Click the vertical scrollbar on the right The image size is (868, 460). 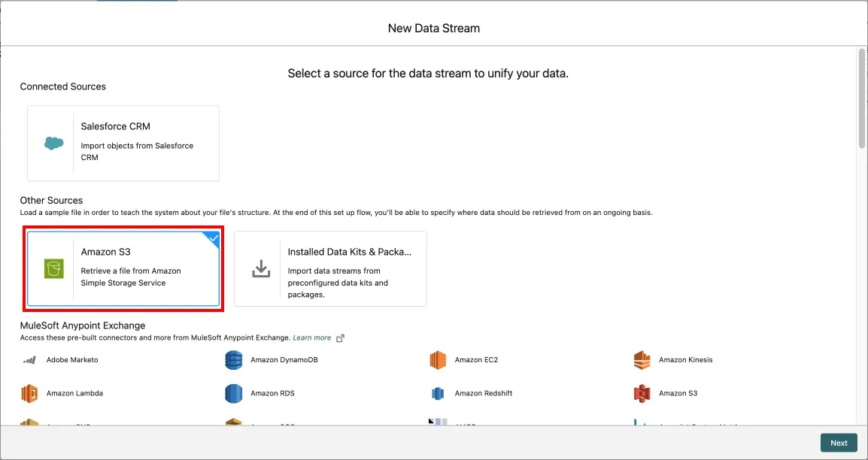[x=861, y=98]
